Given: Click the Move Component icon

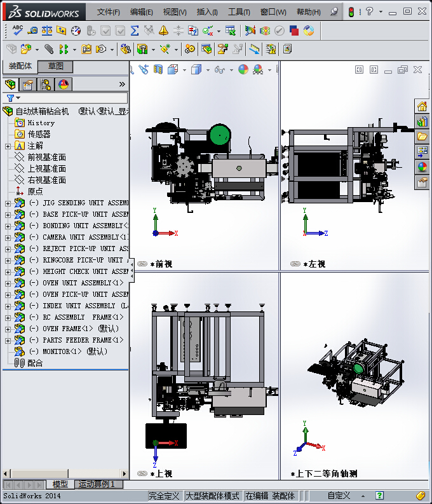Looking at the screenshot, I should coord(101,49).
